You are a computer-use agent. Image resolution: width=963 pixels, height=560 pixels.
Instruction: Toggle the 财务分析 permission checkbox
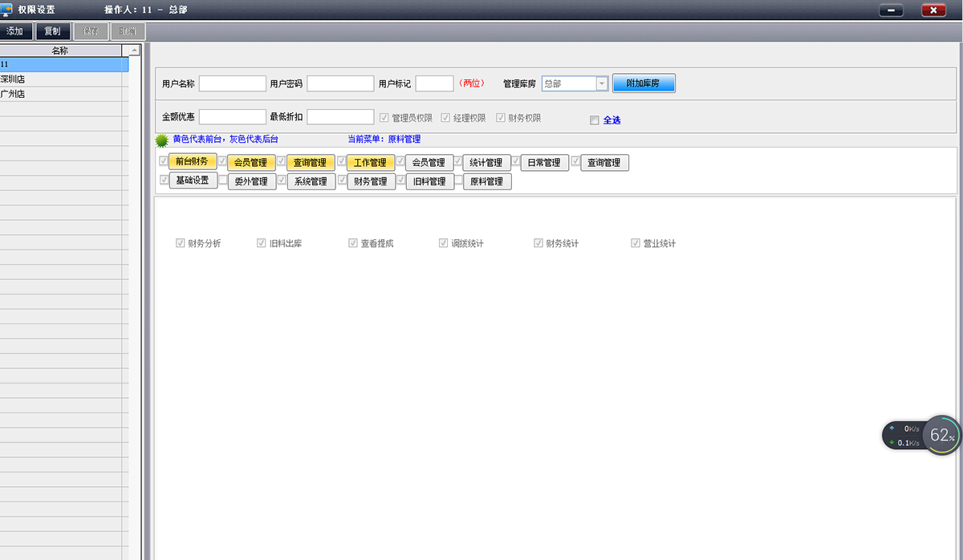coord(181,243)
